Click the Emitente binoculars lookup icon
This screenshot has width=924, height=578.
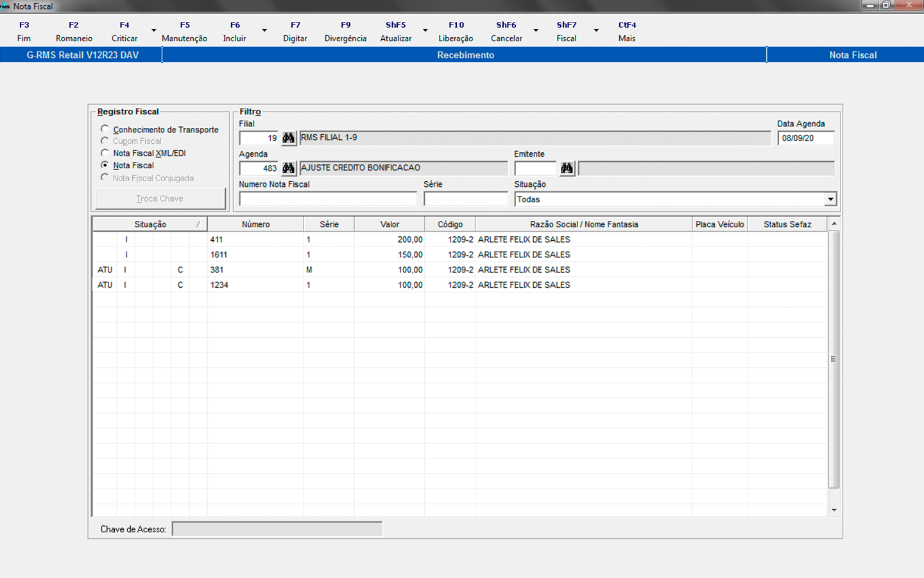tap(567, 168)
